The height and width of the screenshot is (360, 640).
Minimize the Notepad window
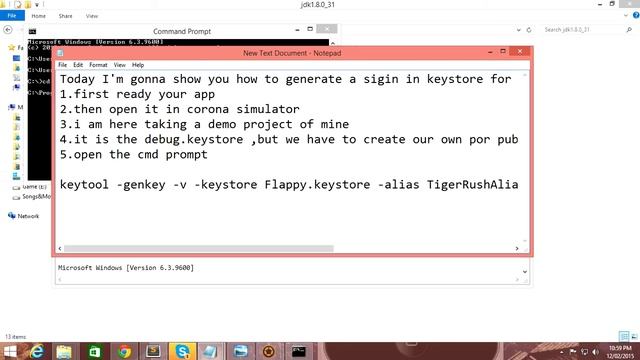(490, 52)
